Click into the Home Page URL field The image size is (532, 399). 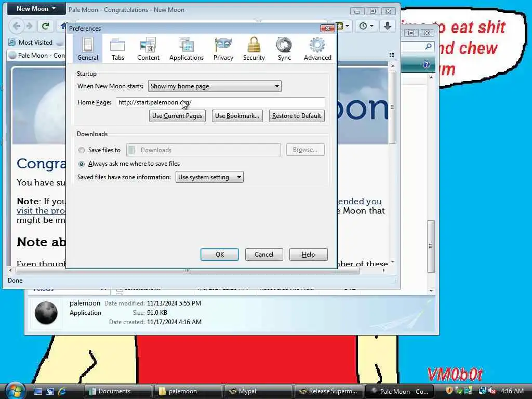click(220, 102)
